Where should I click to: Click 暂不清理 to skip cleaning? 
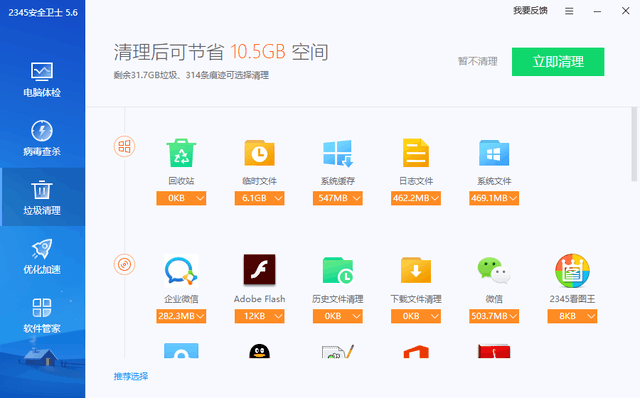tap(478, 62)
